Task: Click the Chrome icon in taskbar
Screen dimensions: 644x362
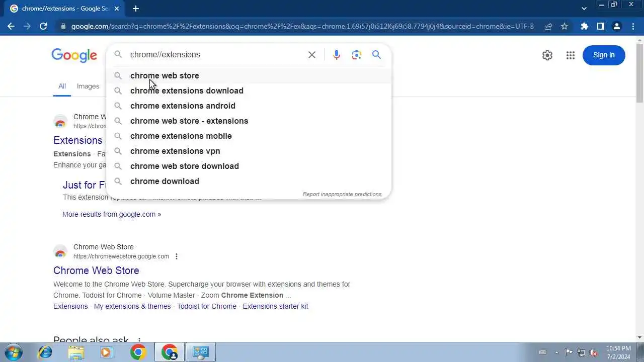Action: click(x=138, y=352)
